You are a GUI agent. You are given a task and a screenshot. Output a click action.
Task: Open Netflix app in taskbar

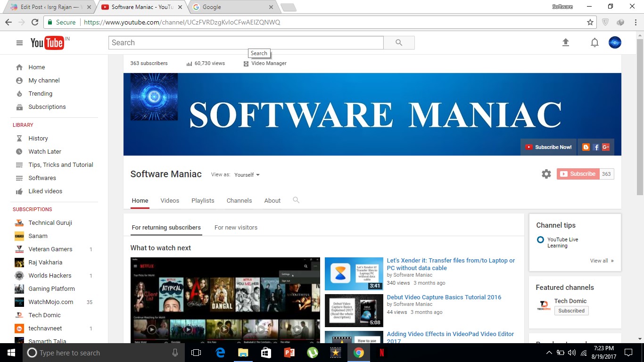[x=381, y=353]
